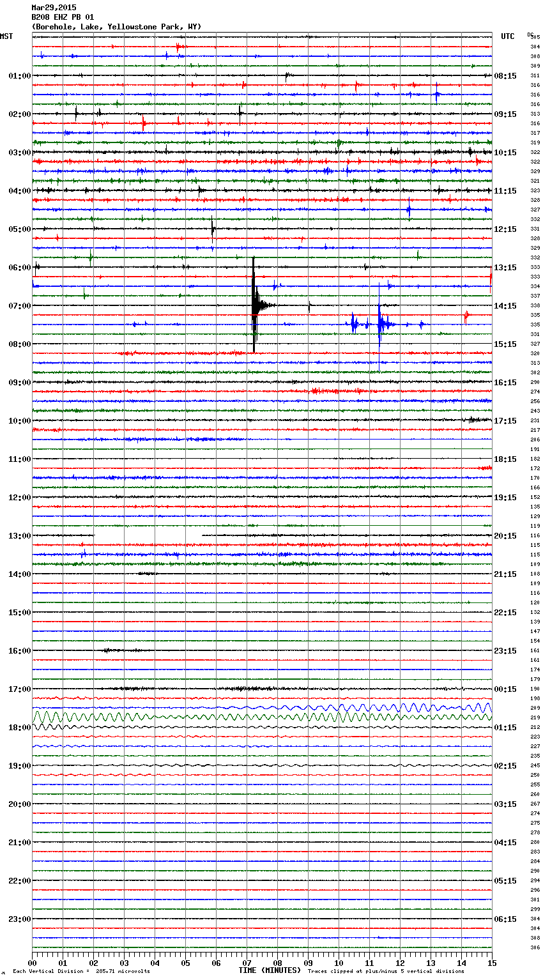Click the 23:15 UTC time label
Viewport: 543px width, 980px height.
point(505,651)
